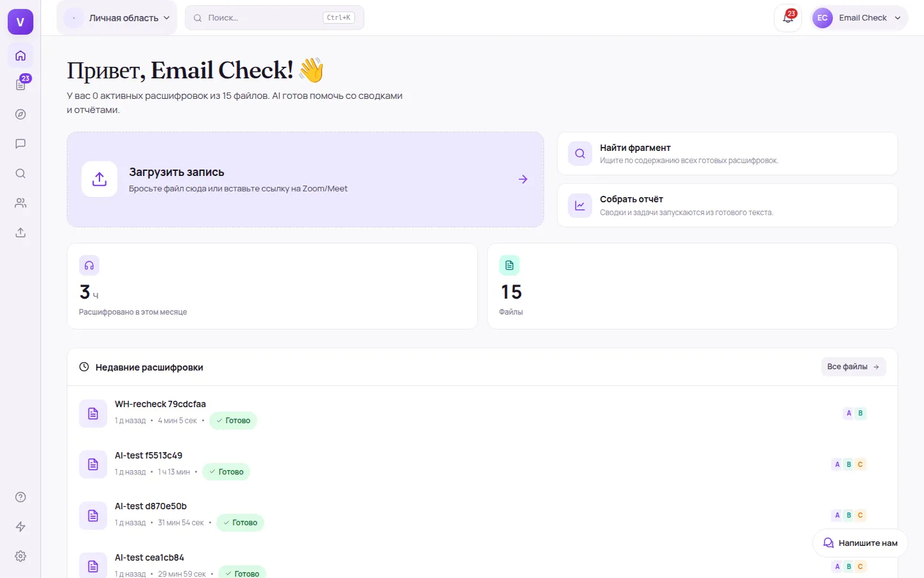Focus the Поиск search field
924x578 pixels.
275,18
